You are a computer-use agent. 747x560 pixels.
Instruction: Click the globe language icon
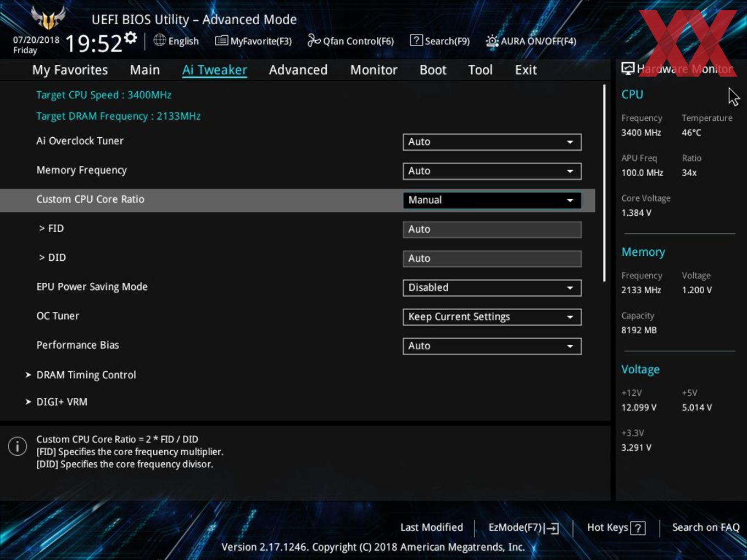tap(160, 40)
